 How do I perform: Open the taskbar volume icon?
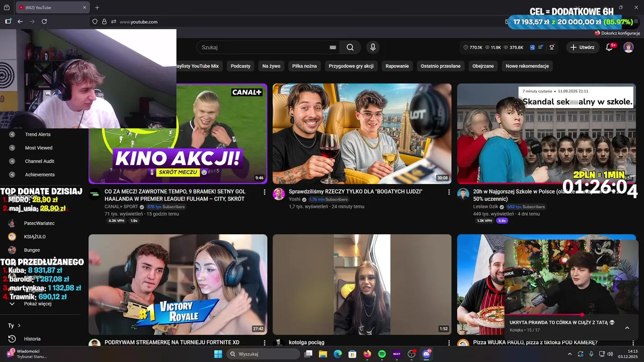tap(610, 354)
